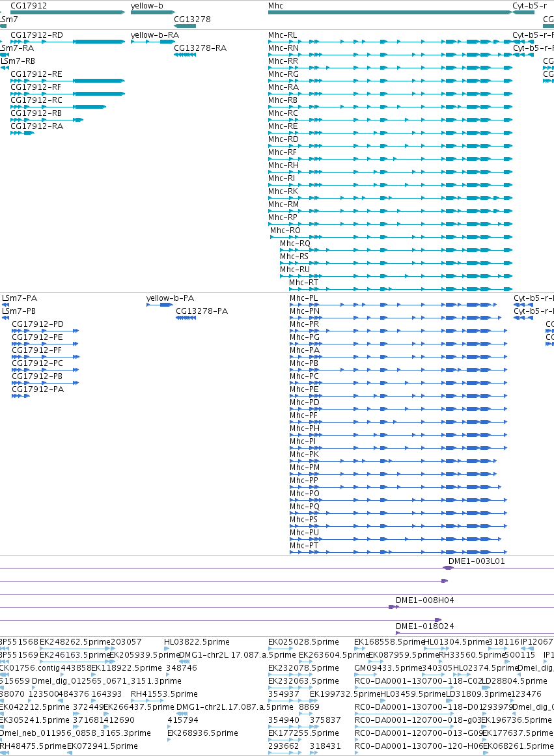The height and width of the screenshot is (756, 554).
Task: Open EST EK072941.5prime
Action: click(x=102, y=746)
